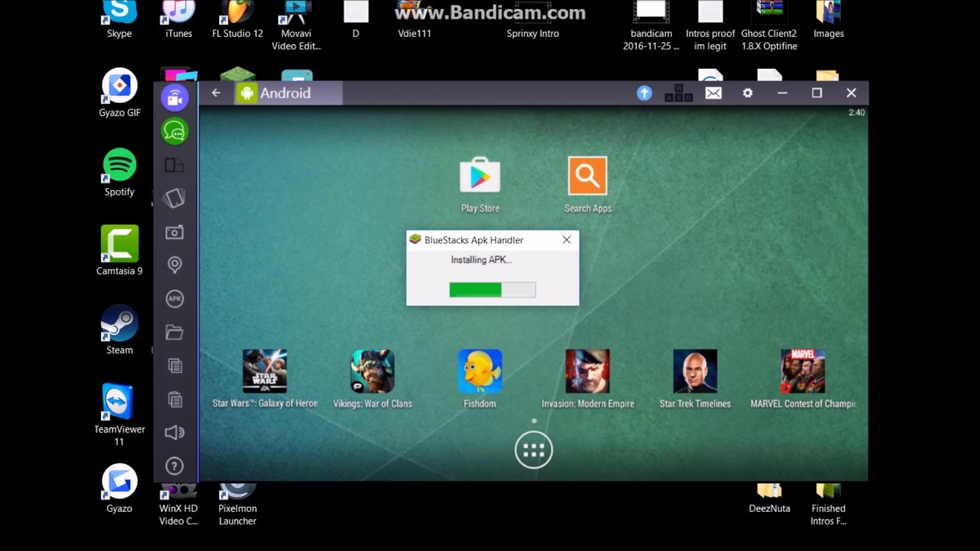Click the back arrow in BlueStacks title bar
The height and width of the screenshot is (551, 980).
pos(216,93)
